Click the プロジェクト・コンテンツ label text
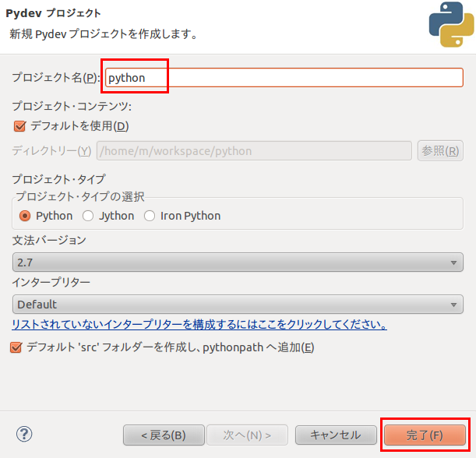Screen dimensions: 476x458 click(x=72, y=106)
